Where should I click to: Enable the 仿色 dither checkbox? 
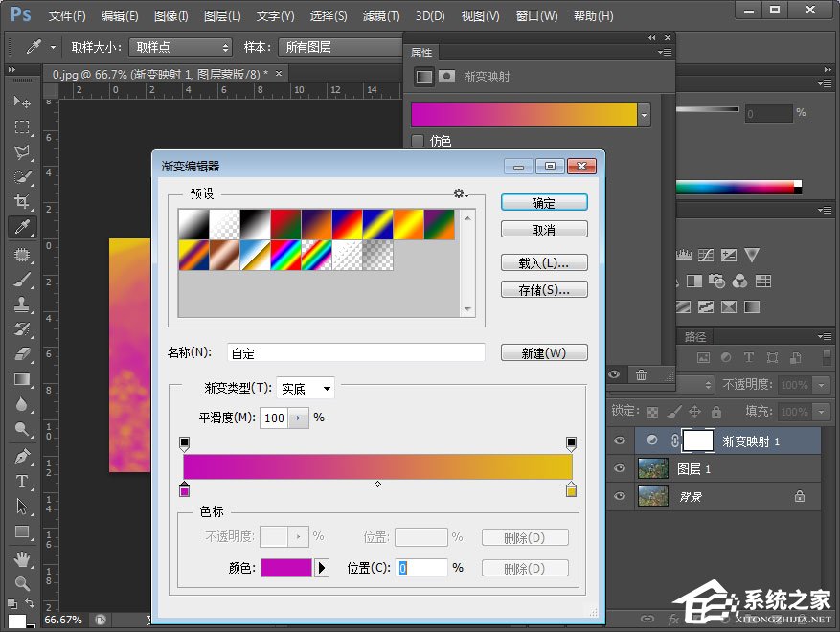418,141
